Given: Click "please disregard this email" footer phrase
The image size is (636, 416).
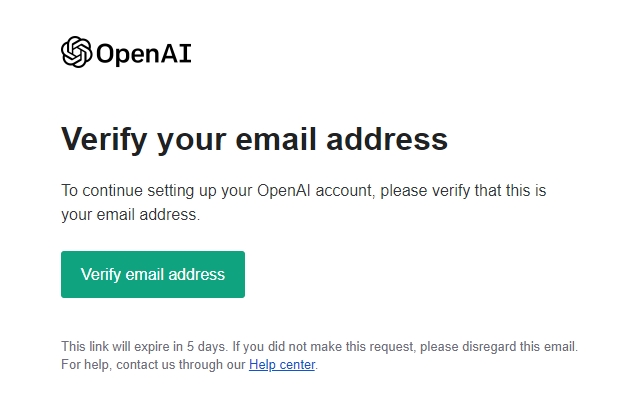Looking at the screenshot, I should tap(497, 347).
